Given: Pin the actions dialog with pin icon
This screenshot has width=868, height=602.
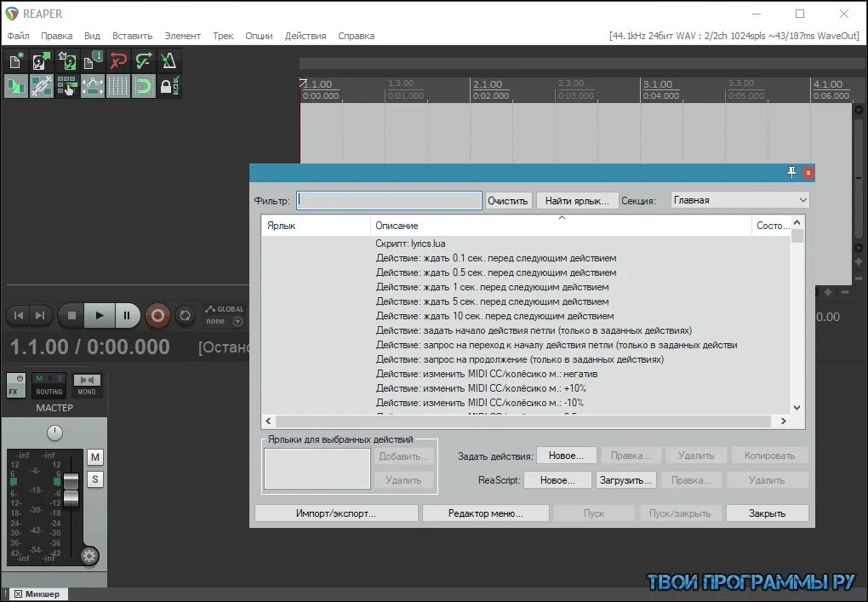Looking at the screenshot, I should tap(791, 173).
